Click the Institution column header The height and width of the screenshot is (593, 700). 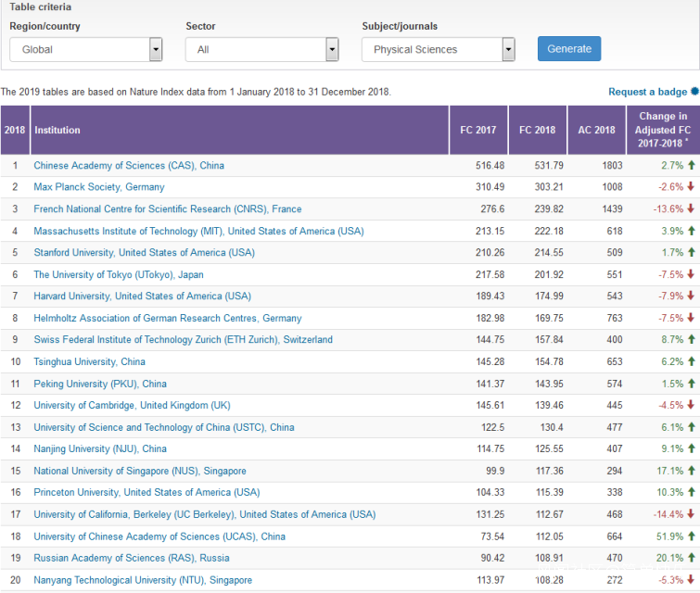tap(57, 131)
